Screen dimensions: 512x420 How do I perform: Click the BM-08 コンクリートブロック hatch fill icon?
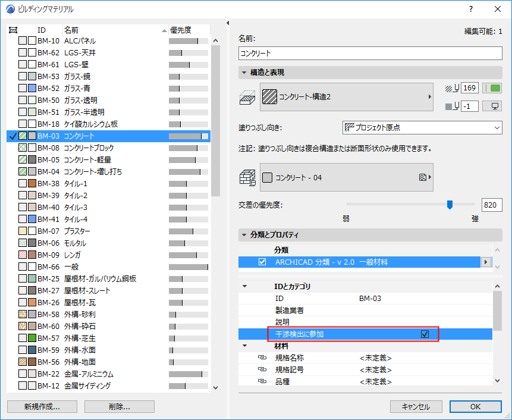pos(23,148)
